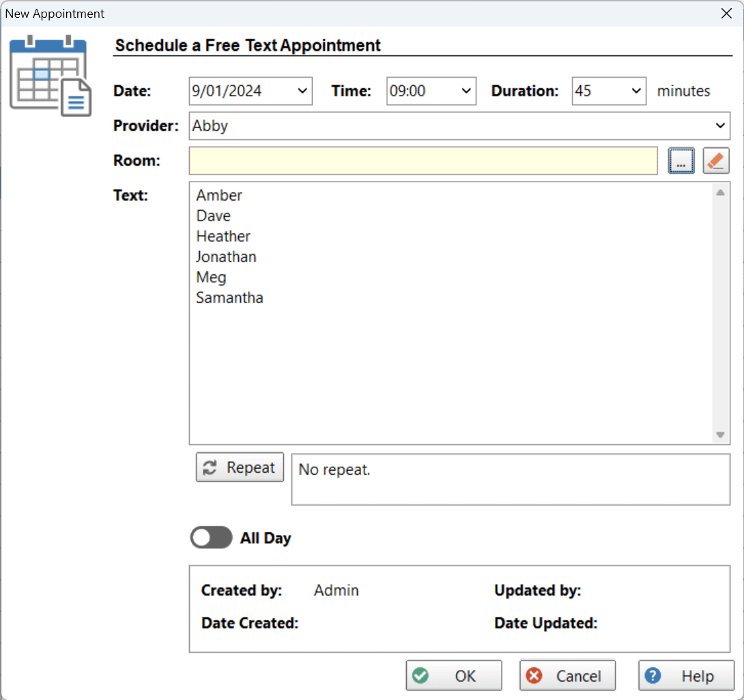Click the scroll up arrow in Text box
Image resolution: width=744 pixels, height=700 pixels.
(720, 192)
